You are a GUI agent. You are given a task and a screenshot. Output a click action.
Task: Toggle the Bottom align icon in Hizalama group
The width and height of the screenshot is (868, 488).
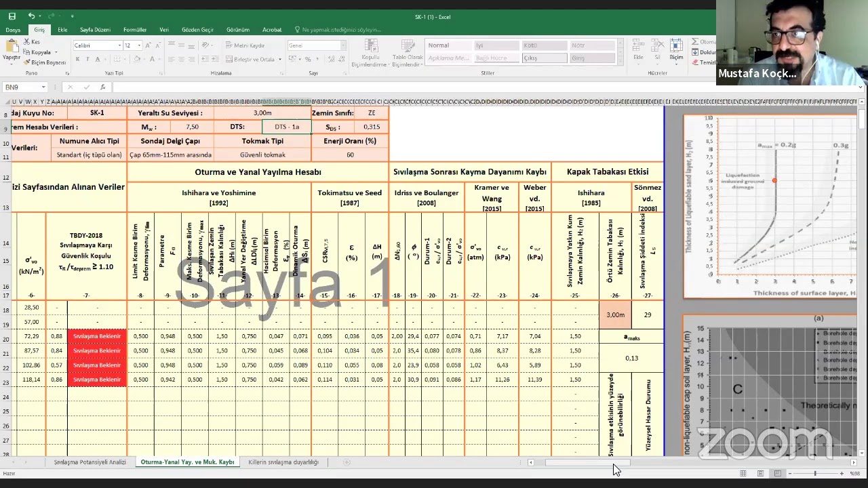tap(191, 45)
